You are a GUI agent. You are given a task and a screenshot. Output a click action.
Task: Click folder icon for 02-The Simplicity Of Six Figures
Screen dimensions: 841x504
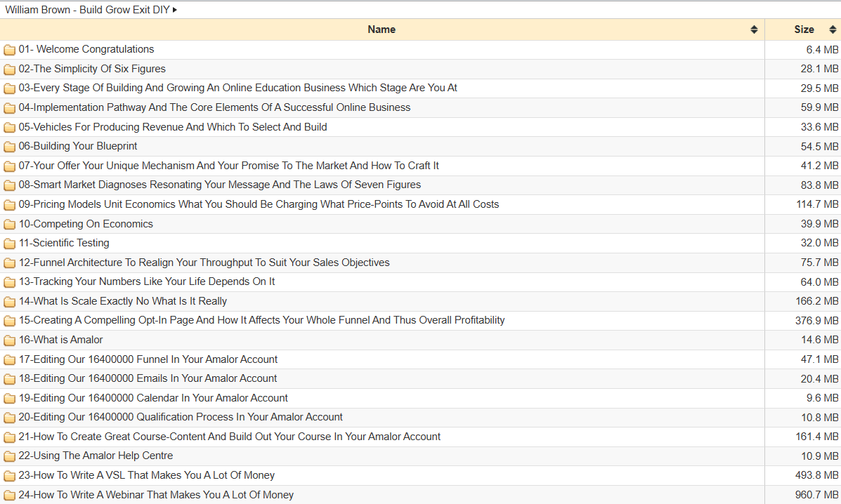[9, 69]
